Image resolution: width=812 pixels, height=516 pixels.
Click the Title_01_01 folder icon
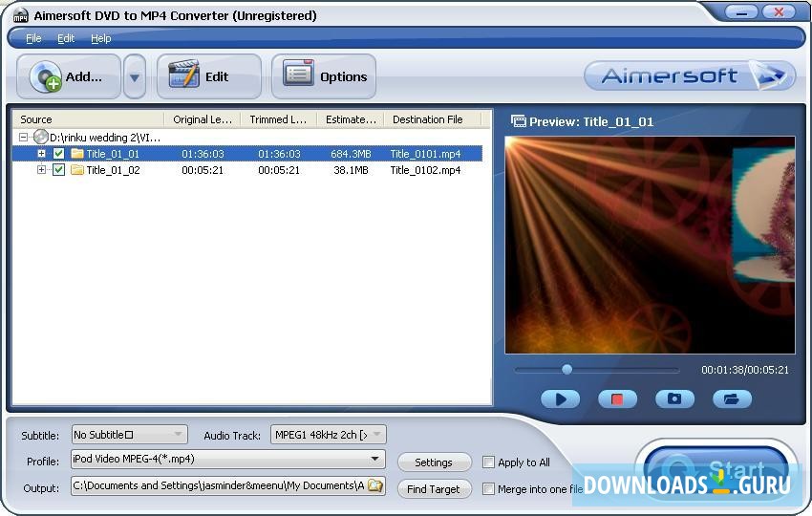pos(77,153)
